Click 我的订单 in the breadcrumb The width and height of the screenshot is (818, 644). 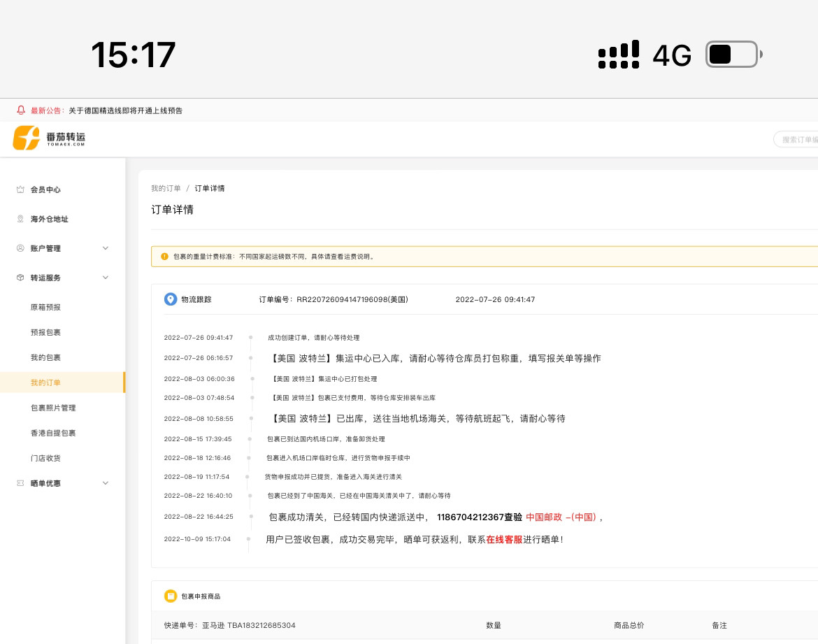click(166, 188)
